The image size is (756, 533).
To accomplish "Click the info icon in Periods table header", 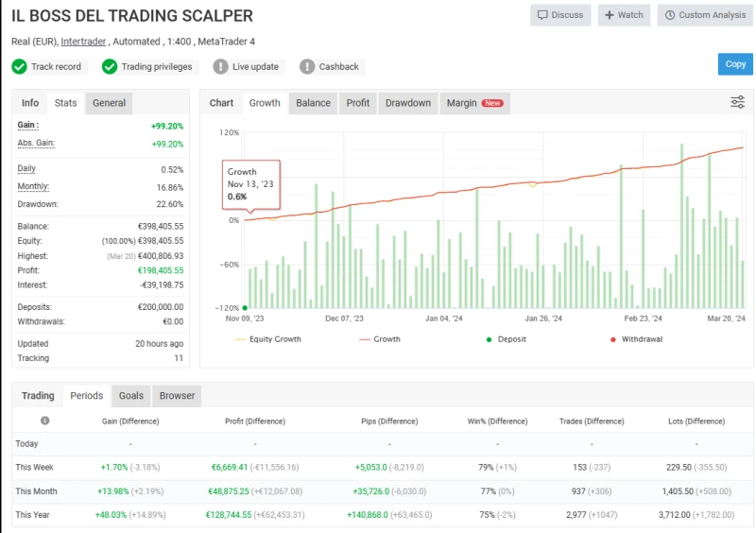I will (x=44, y=421).
